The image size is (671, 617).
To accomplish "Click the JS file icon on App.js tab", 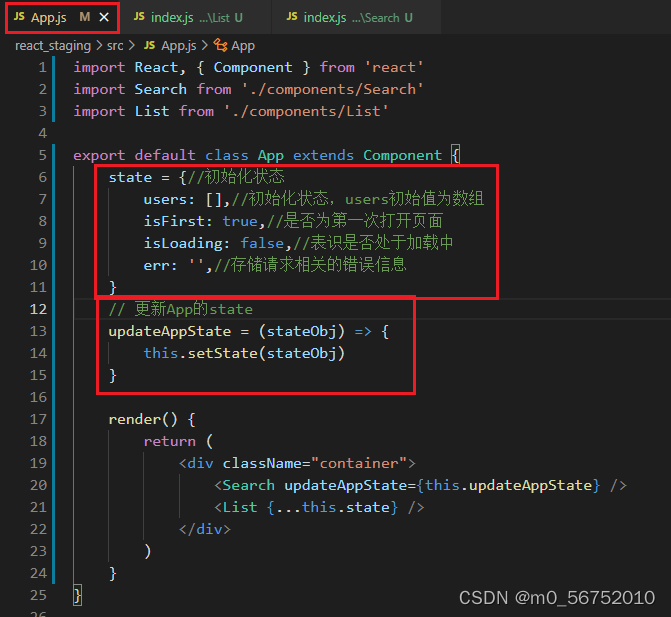I will click(19, 17).
